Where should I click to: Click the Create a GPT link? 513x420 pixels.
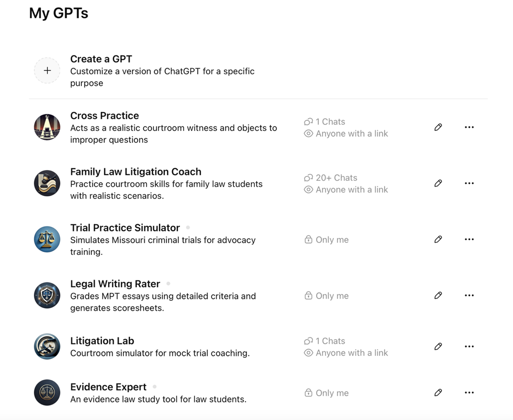point(101,59)
